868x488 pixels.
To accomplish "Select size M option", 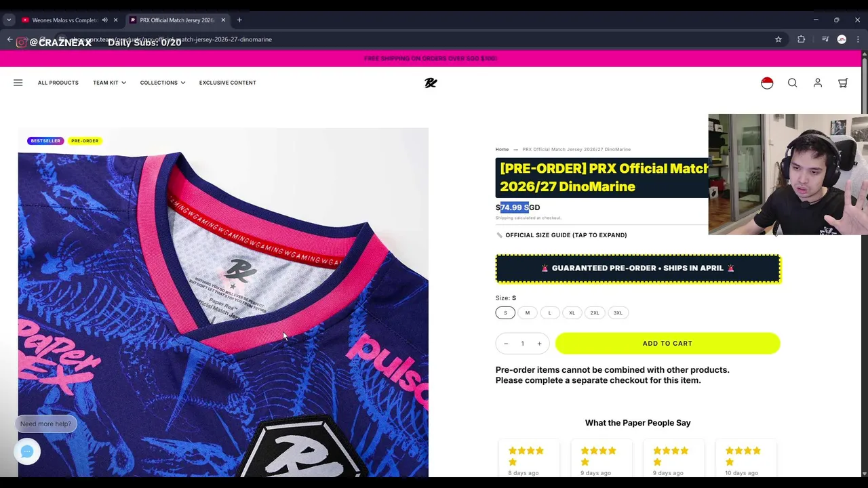I will 528,312.
